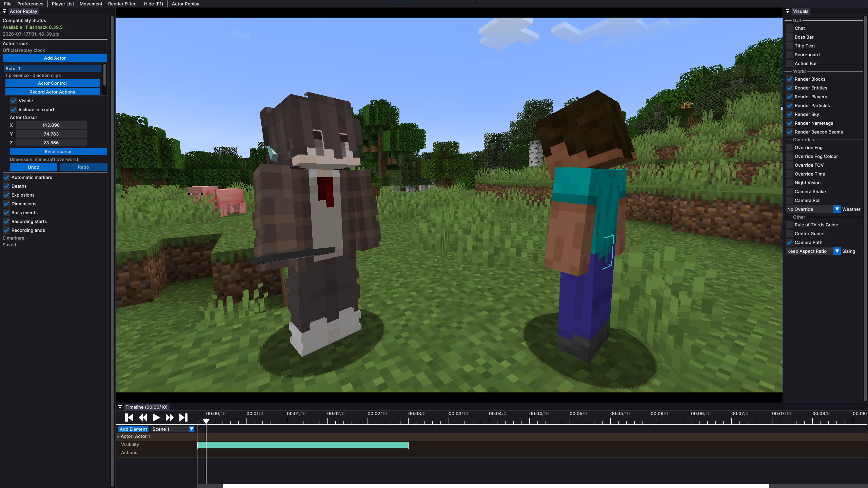Disable Render Nametags checkbox

(x=790, y=123)
